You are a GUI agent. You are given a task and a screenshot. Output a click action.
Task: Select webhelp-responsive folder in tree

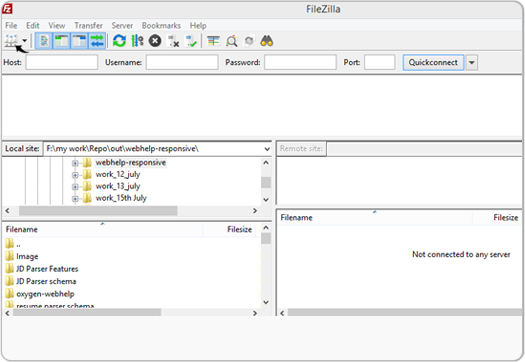coord(131,163)
